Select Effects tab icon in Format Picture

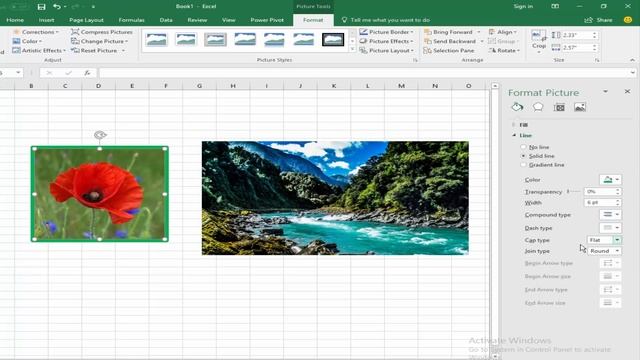tap(538, 107)
